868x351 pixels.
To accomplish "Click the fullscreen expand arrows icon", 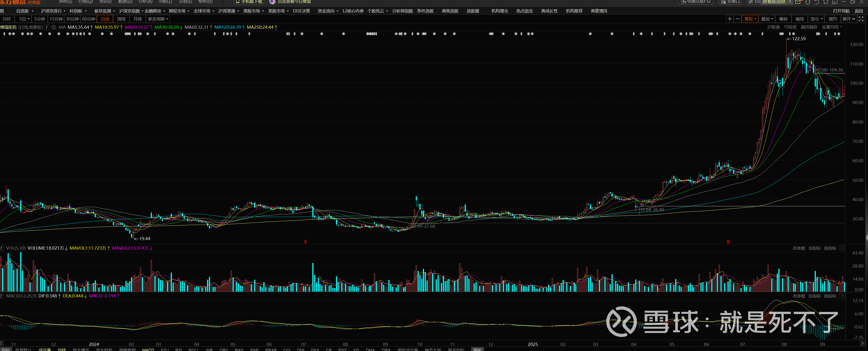I will pyautogui.click(x=861, y=19).
